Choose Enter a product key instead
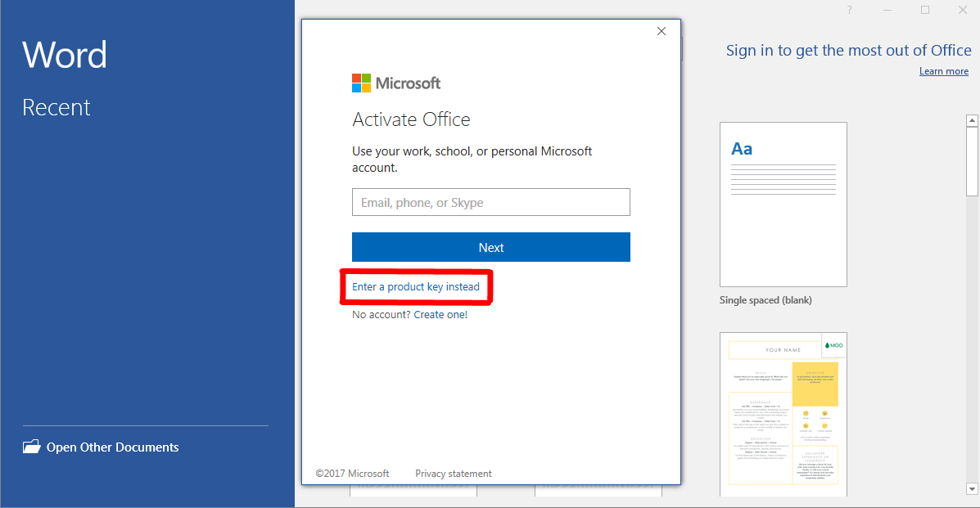This screenshot has width=980, height=508. [x=416, y=287]
